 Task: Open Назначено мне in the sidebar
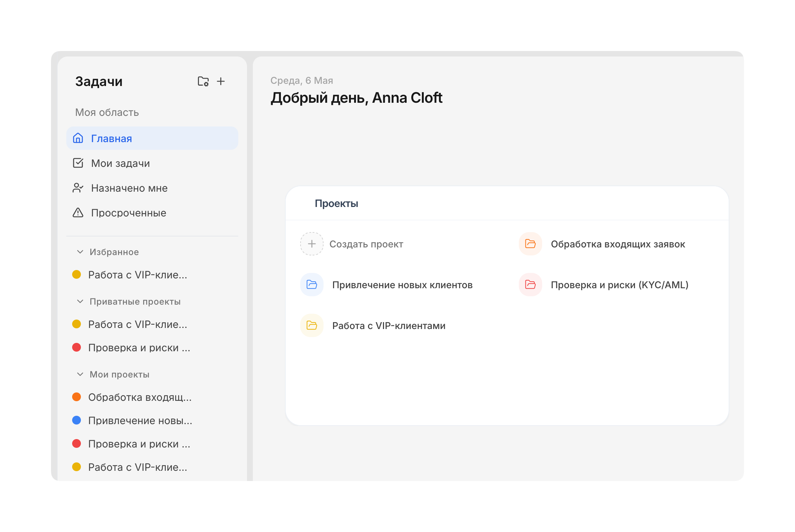point(152,188)
